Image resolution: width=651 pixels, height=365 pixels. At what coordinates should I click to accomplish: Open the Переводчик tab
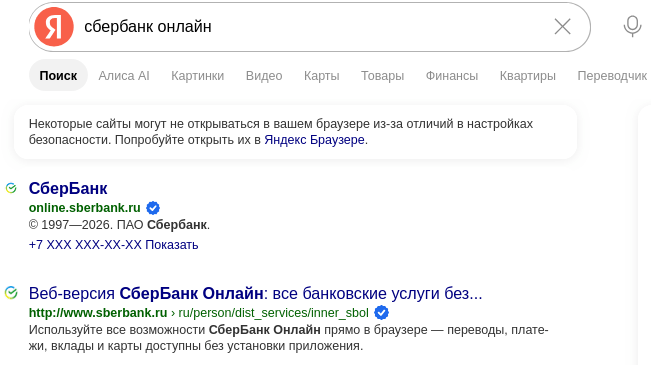(612, 76)
